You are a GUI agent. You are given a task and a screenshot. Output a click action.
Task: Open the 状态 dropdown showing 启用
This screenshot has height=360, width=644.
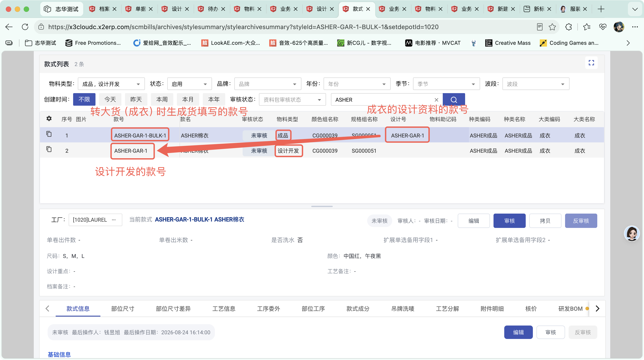pyautogui.click(x=189, y=84)
